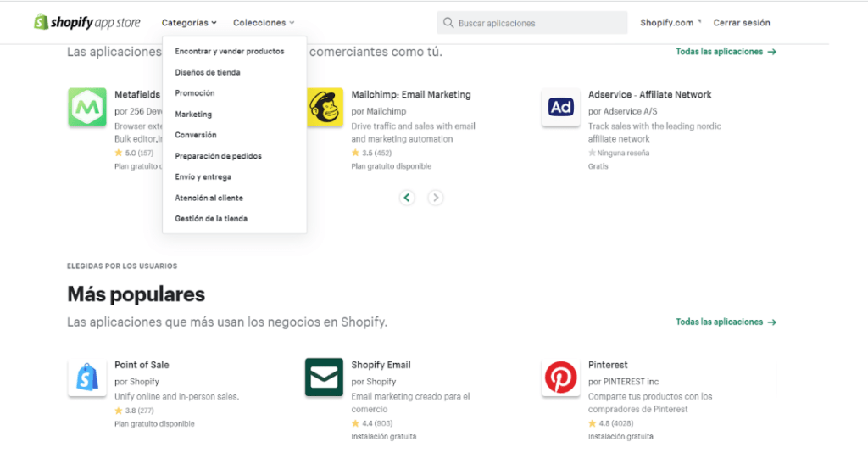Select Conversión category
This screenshot has width=868, height=470.
click(196, 135)
